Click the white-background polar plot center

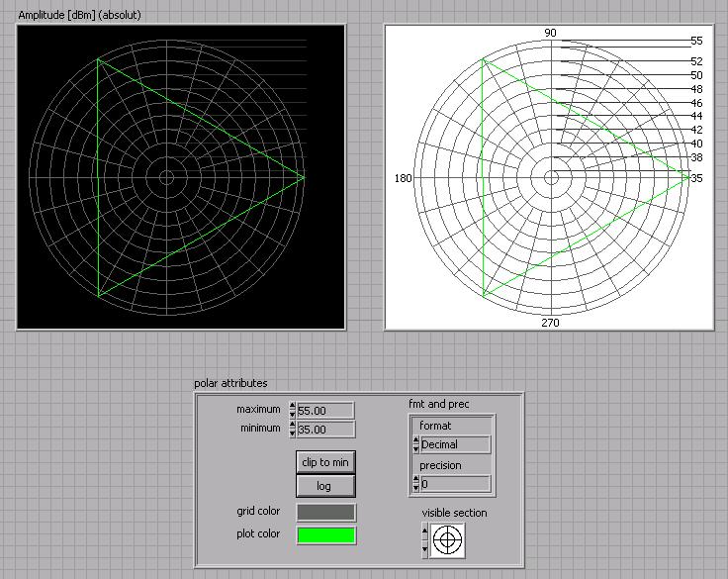(x=551, y=178)
